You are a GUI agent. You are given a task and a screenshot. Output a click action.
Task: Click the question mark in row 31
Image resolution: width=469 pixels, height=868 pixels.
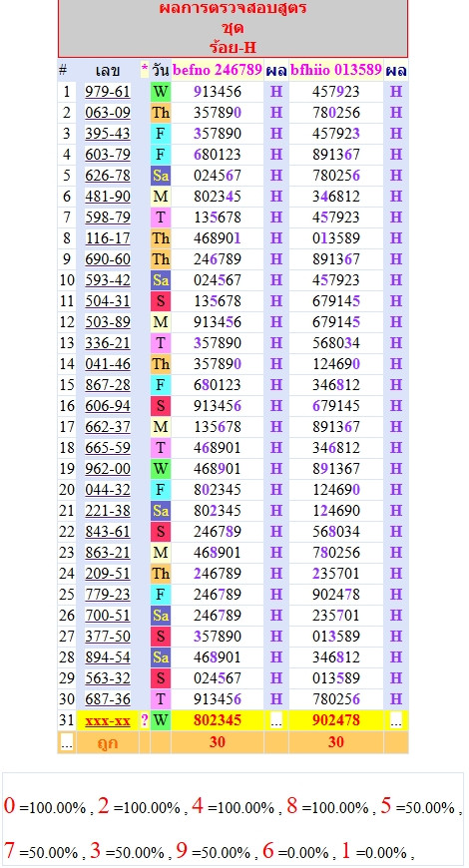[x=145, y=720]
